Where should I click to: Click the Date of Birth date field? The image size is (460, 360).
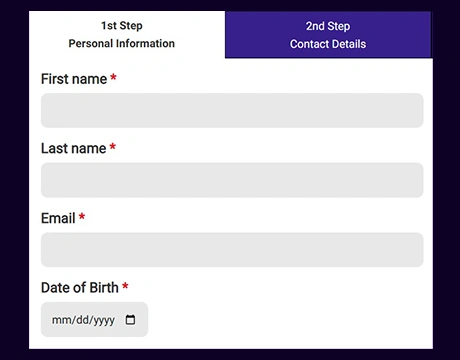(94, 319)
